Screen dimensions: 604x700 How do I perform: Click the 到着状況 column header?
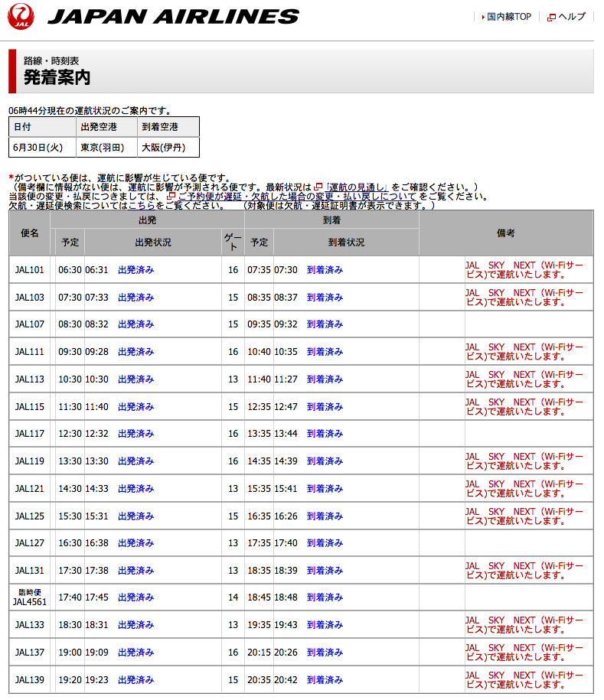[346, 243]
